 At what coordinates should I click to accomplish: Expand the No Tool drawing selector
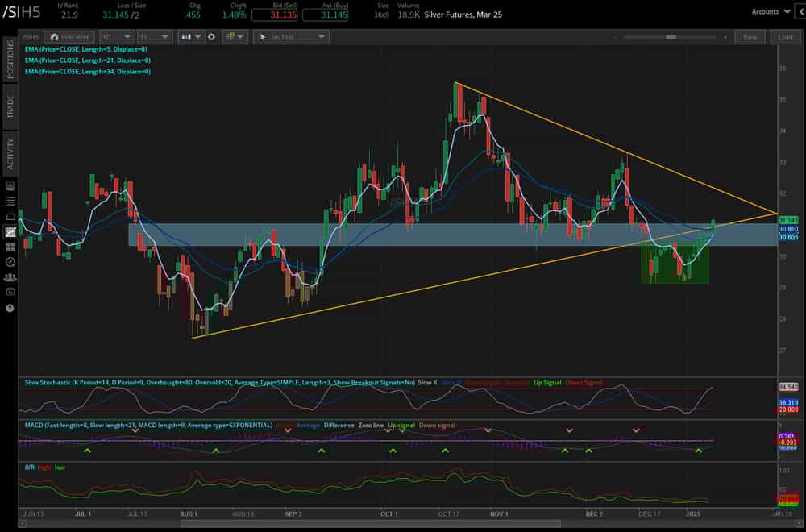click(290, 37)
